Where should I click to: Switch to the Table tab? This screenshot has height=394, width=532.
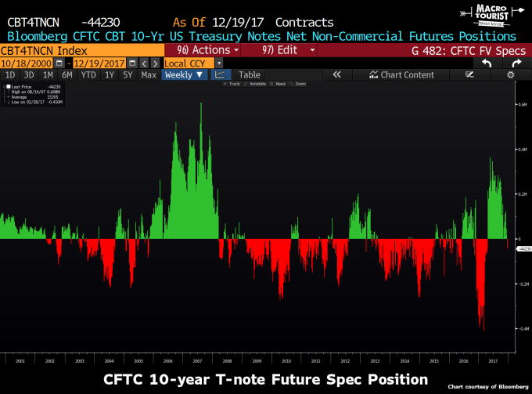[249, 75]
